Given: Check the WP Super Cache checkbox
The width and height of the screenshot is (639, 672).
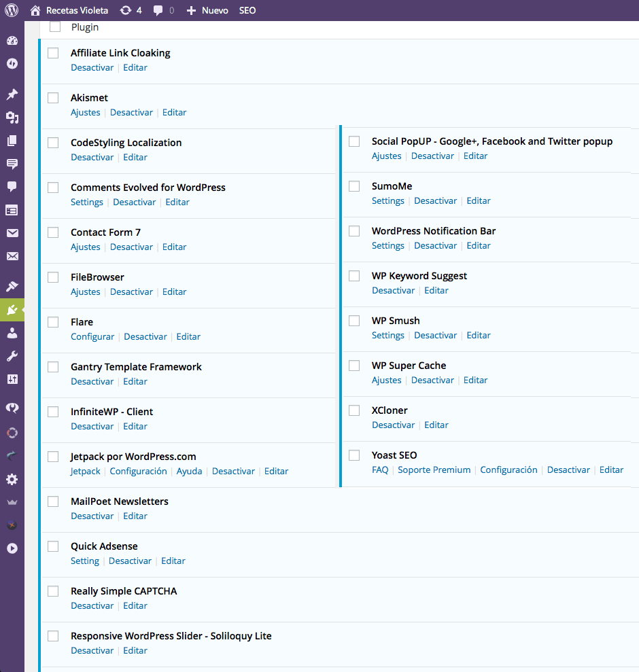Looking at the screenshot, I should (x=354, y=366).
